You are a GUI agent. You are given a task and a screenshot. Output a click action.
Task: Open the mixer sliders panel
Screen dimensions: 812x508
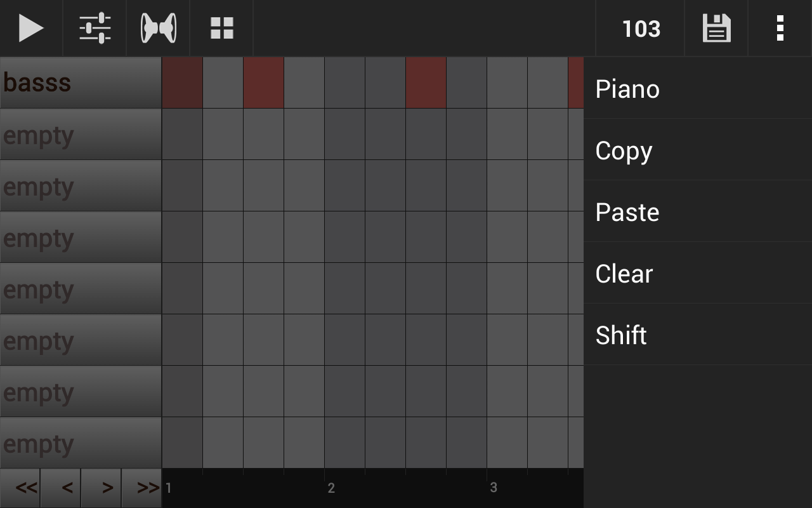(94, 28)
